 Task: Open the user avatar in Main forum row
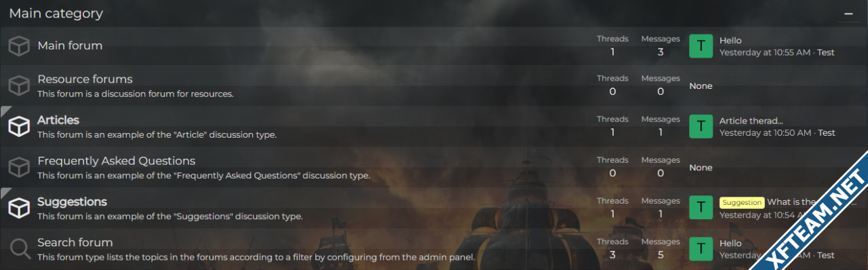[x=701, y=45]
